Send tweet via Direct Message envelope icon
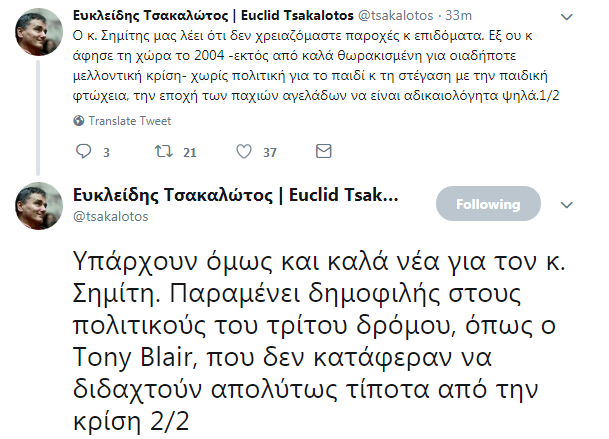The height and width of the screenshot is (439, 609). pyautogui.click(x=323, y=152)
